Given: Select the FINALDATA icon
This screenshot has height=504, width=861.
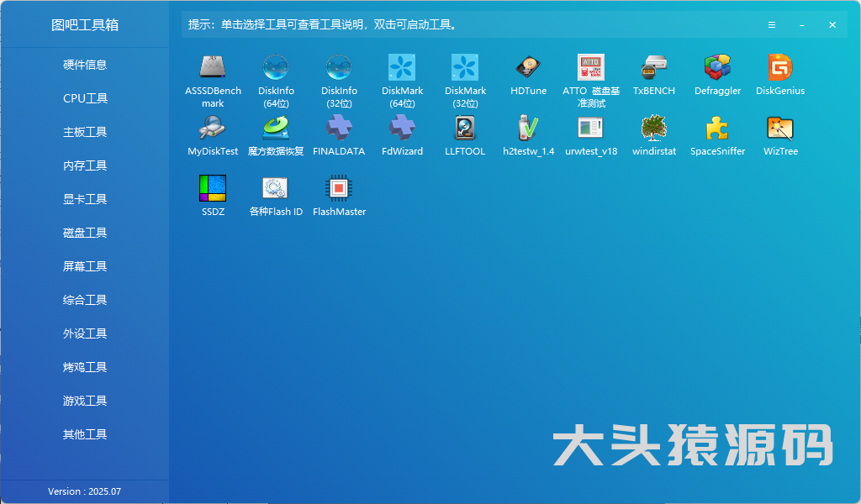Looking at the screenshot, I should point(339,128).
